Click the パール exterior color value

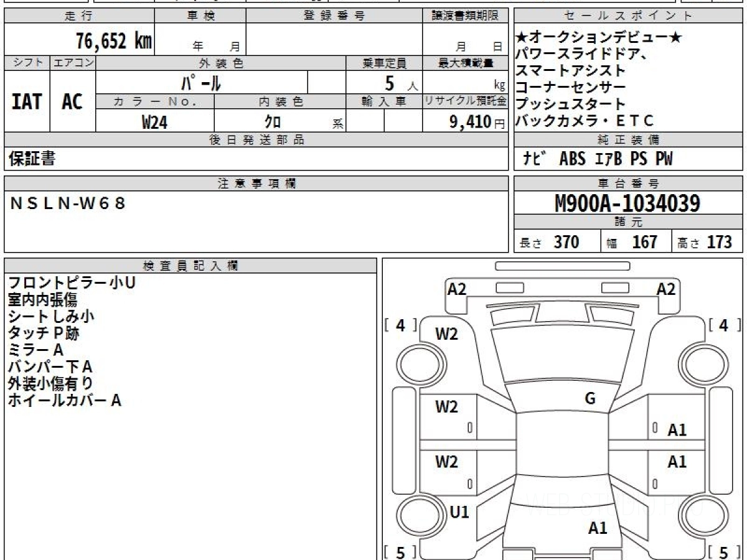202,82
